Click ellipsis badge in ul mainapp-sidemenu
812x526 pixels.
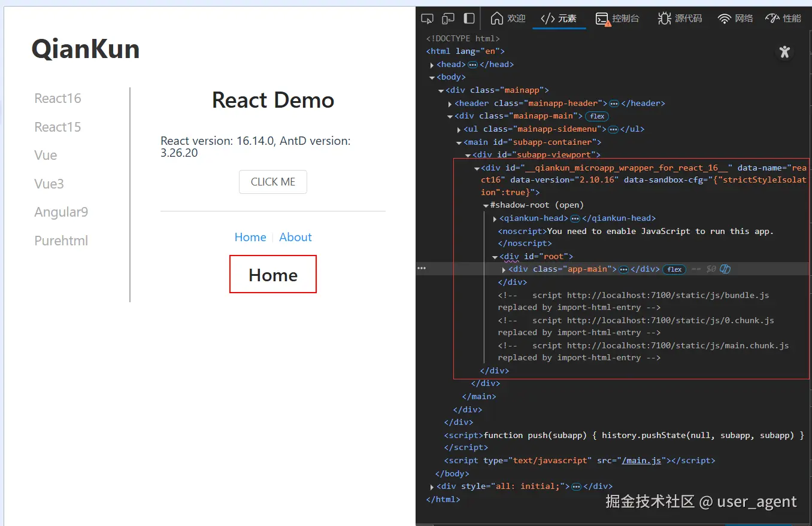point(613,129)
